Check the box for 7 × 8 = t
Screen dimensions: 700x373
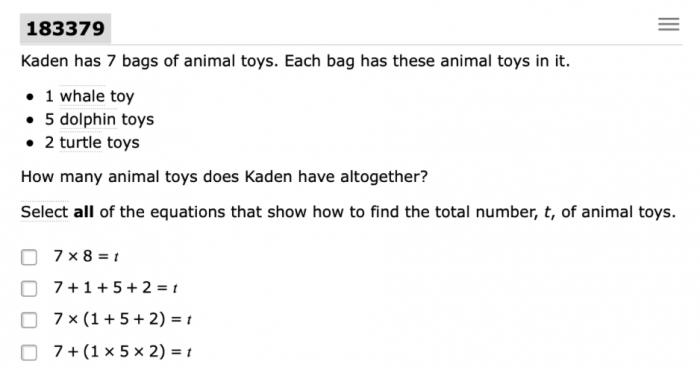pyautogui.click(x=29, y=257)
